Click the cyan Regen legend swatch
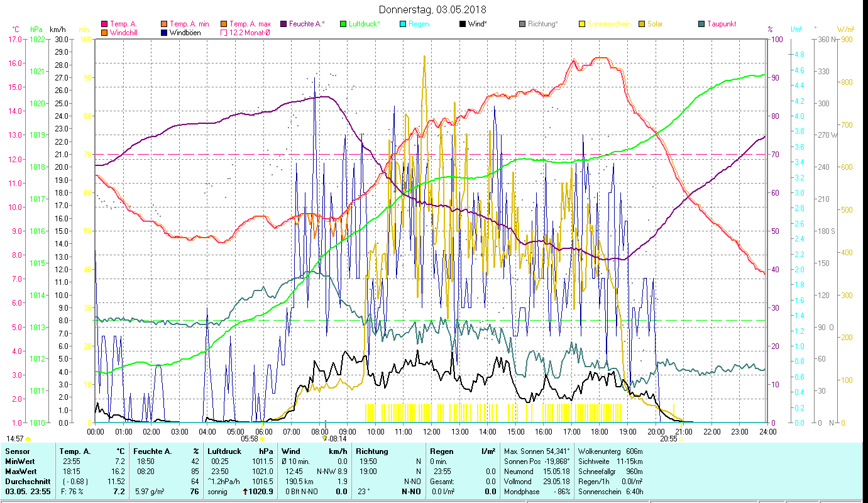Image resolution: width=868 pixels, height=503 pixels. coord(403,24)
